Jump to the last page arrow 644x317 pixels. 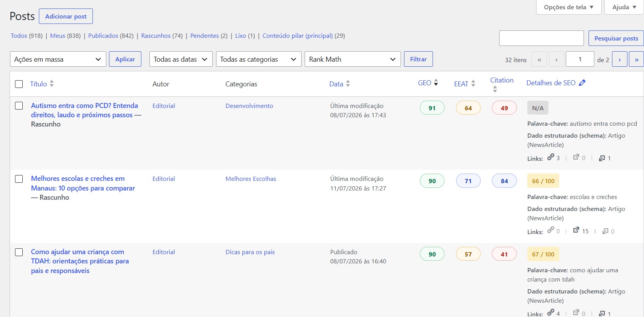click(x=636, y=59)
